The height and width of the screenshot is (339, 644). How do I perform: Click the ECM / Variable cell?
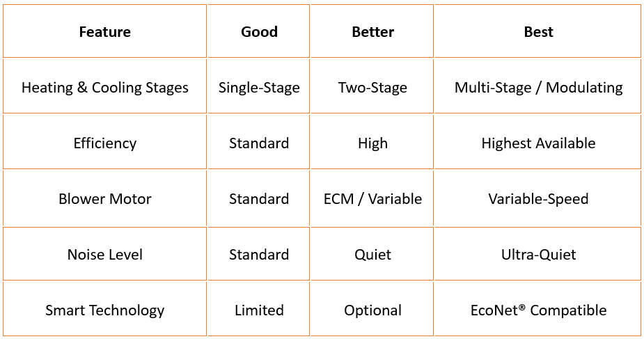click(372, 199)
